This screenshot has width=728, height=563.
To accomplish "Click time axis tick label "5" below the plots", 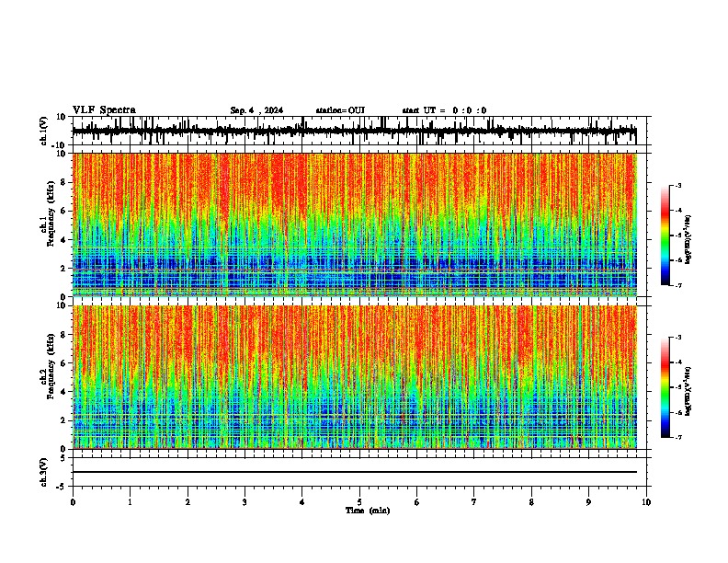I will point(359,502).
